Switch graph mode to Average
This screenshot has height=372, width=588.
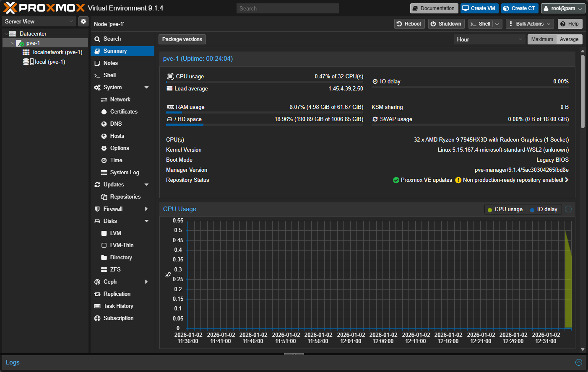pos(569,39)
